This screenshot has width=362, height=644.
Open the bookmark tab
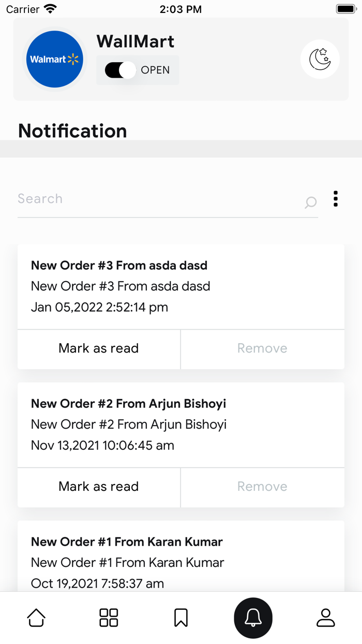[x=181, y=618]
